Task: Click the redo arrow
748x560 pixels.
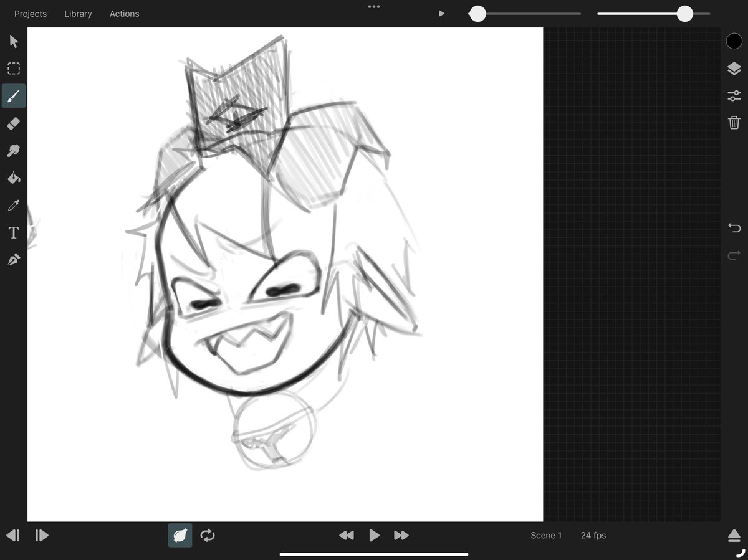Action: (734, 254)
